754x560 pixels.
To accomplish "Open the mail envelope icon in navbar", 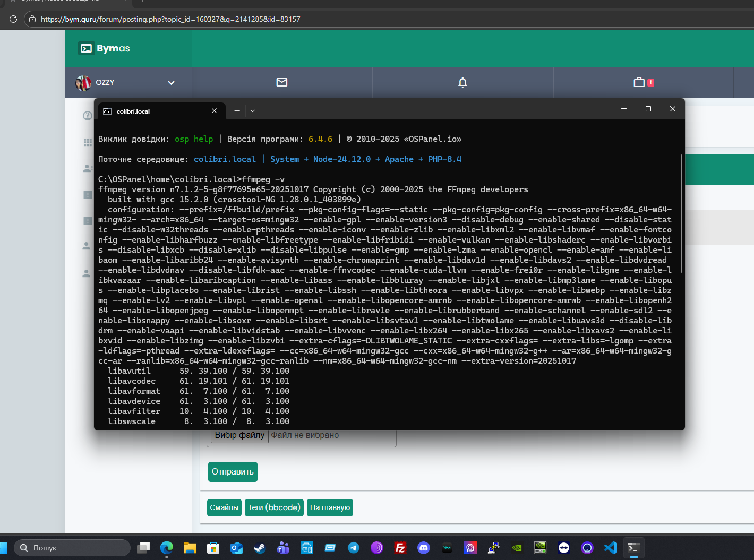I will [282, 82].
